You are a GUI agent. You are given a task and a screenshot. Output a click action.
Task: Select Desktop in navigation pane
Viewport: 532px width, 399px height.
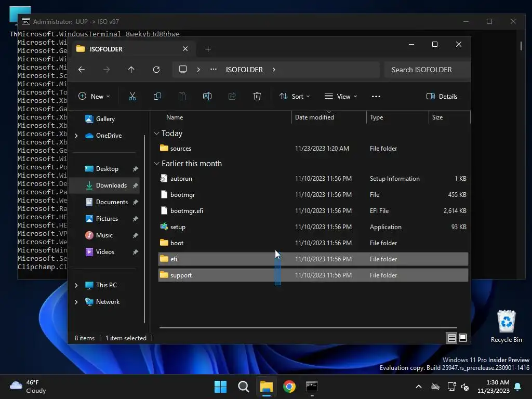(107, 169)
